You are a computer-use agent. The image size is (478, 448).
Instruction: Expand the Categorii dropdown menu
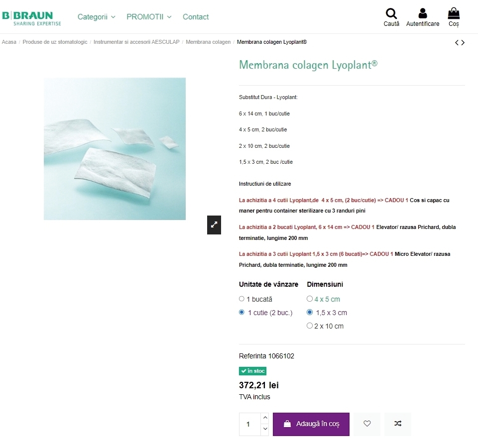pyautogui.click(x=96, y=17)
